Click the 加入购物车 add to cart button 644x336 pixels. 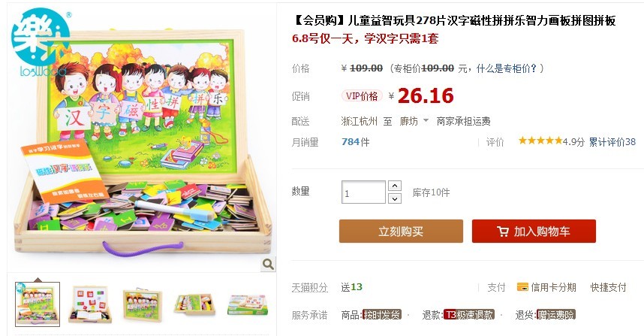[x=534, y=231]
